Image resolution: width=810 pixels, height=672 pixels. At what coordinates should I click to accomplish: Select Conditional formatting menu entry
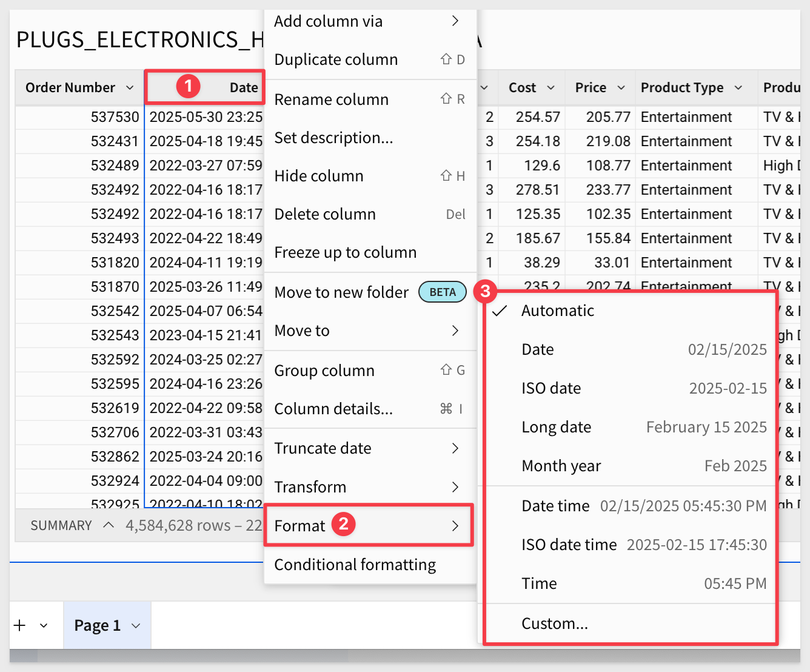pyautogui.click(x=355, y=565)
